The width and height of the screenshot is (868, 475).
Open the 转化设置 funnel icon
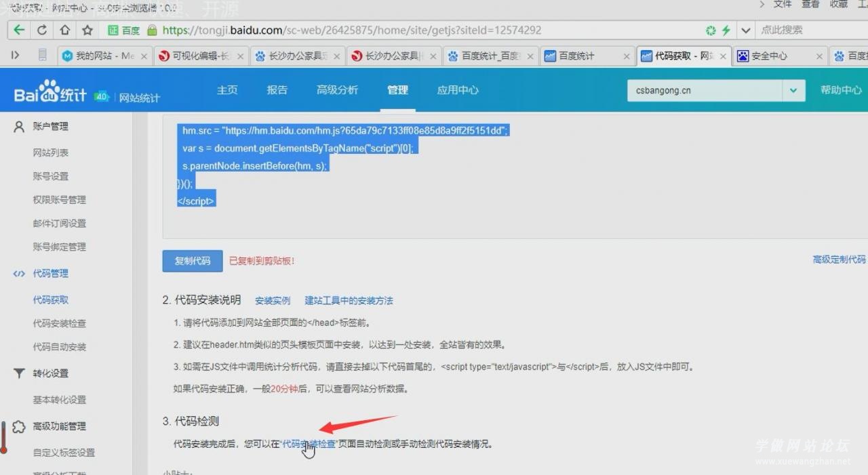coord(18,373)
